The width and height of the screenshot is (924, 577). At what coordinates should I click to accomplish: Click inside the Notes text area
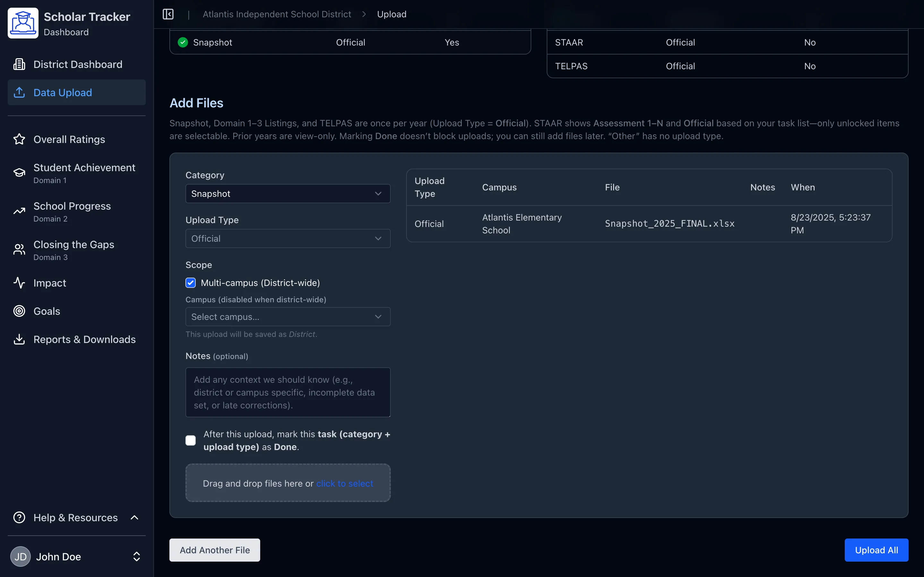pyautogui.click(x=287, y=392)
